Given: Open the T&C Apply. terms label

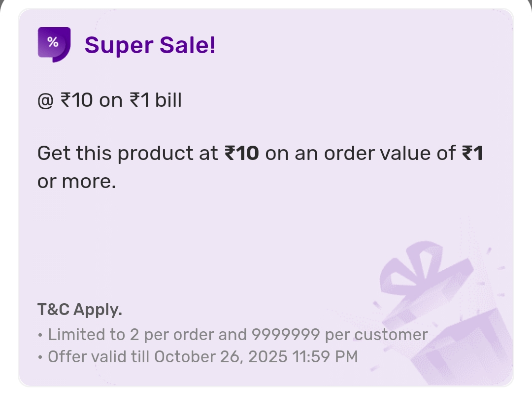Looking at the screenshot, I should [x=79, y=310].
